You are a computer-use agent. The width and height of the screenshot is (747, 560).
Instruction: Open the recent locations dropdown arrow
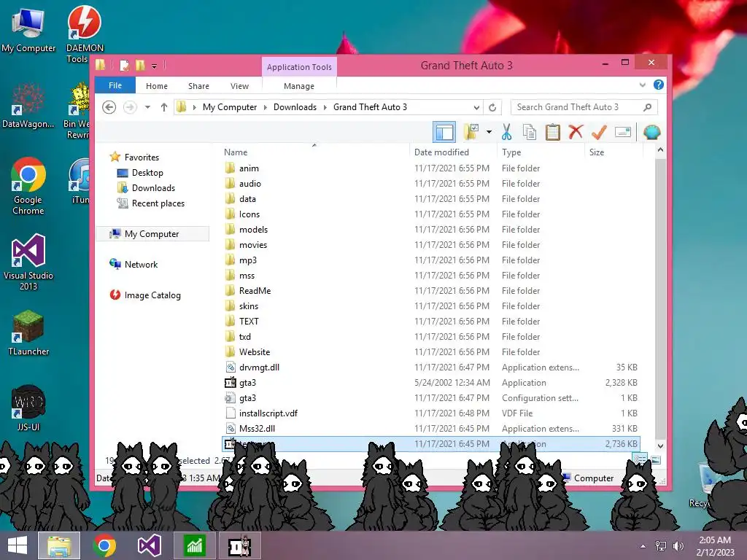pyautogui.click(x=147, y=107)
